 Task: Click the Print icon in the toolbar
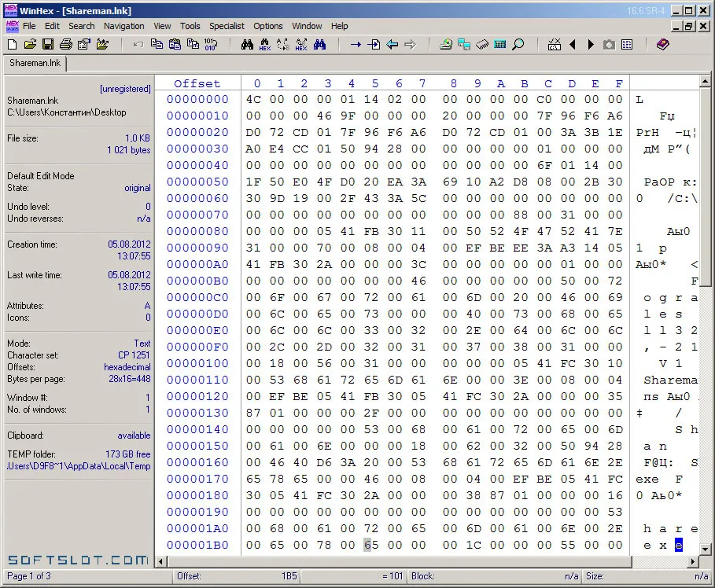(66, 44)
